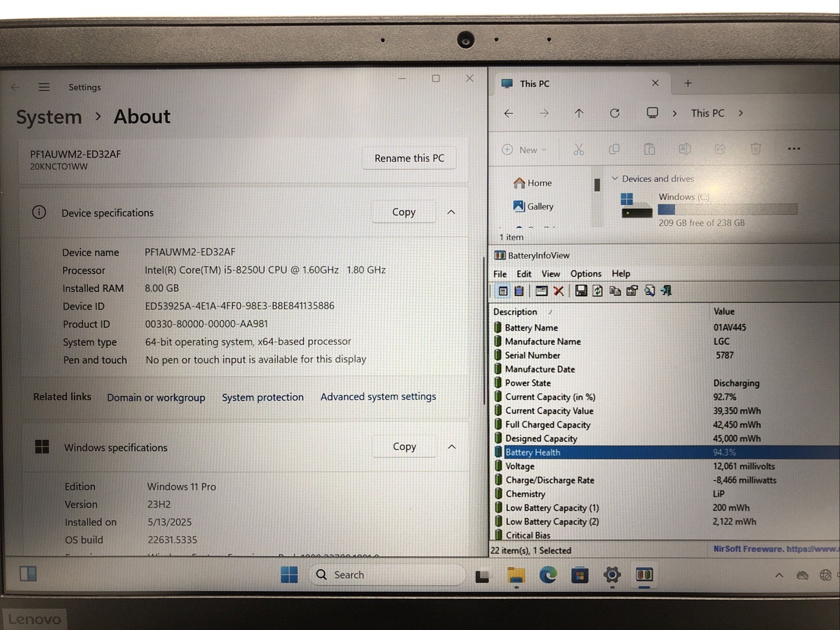This screenshot has height=630, width=840.
Task: Copy device specifications
Action: [403, 212]
